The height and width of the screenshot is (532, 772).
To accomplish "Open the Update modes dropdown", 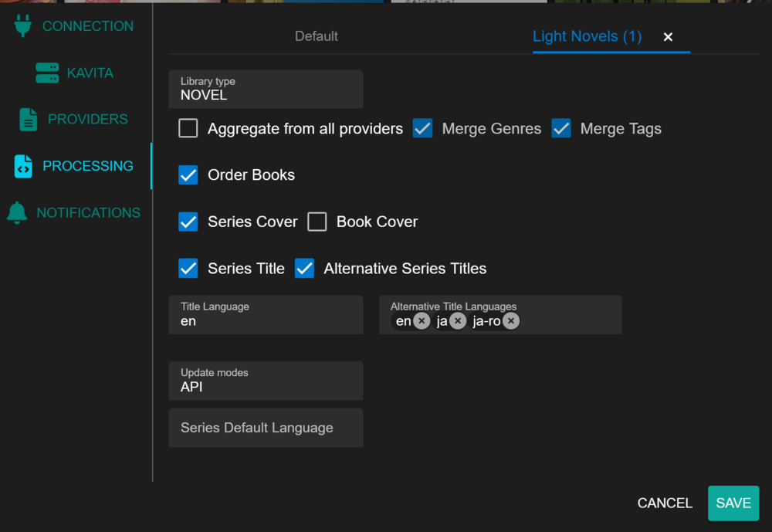I will (x=266, y=381).
